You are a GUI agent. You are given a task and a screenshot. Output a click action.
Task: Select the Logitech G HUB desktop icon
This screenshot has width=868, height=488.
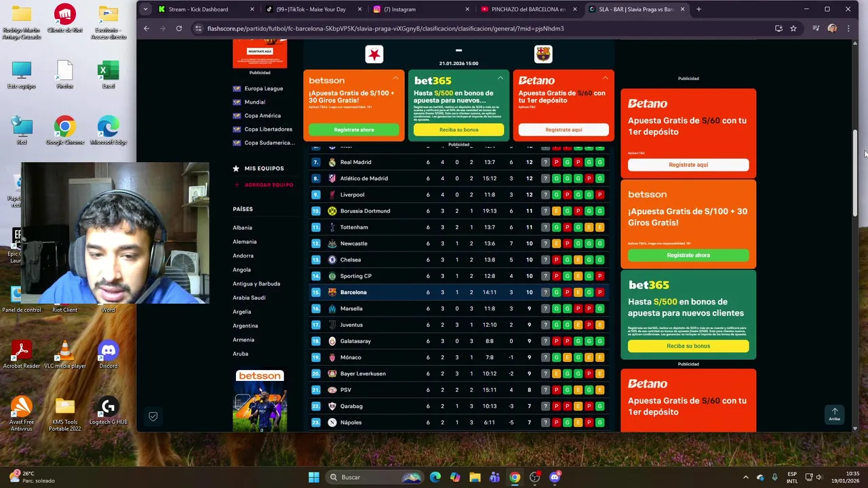point(108,413)
